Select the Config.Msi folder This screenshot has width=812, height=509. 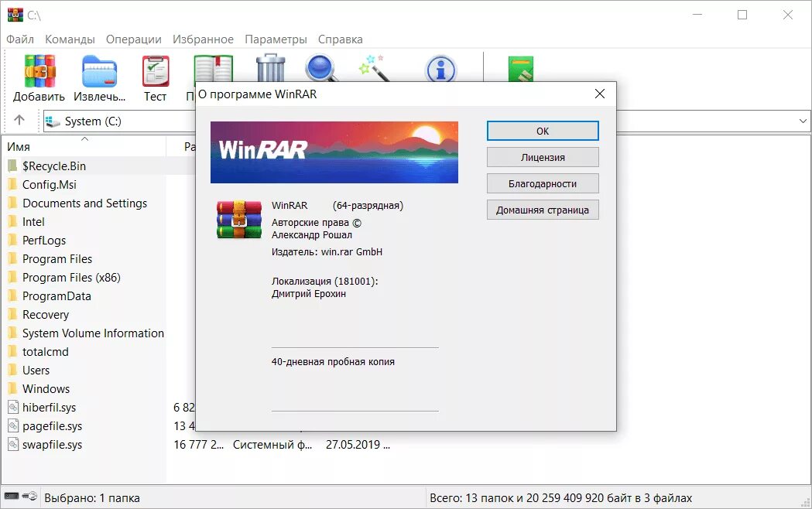(50, 185)
